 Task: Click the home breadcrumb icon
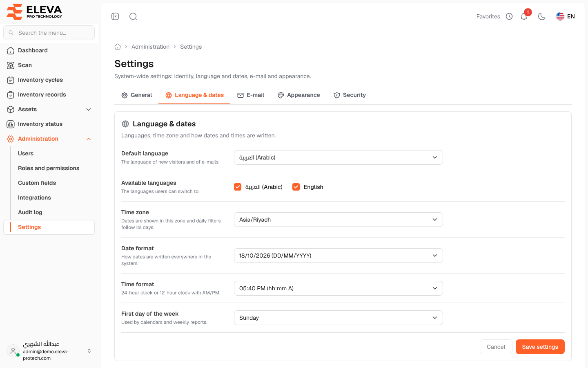coord(118,47)
